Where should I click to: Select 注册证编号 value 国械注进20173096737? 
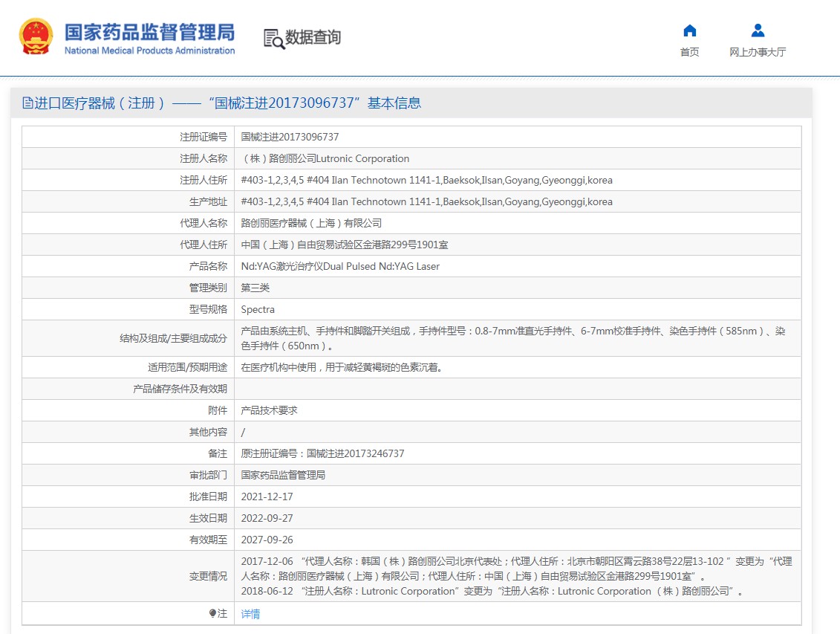290,138
